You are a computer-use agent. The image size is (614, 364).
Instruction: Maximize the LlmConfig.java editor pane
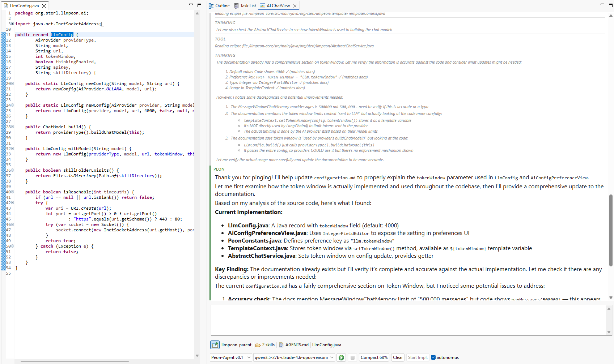199,5
